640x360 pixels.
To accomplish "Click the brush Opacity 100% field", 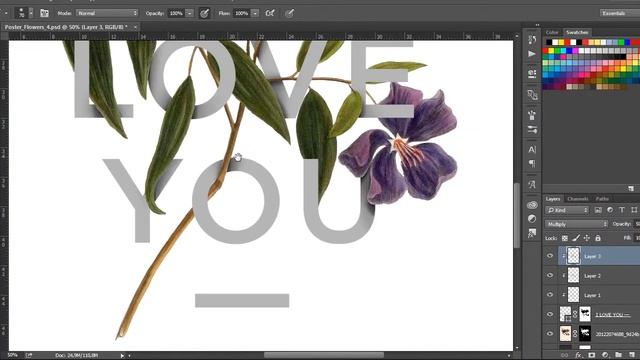I will 176,13.
